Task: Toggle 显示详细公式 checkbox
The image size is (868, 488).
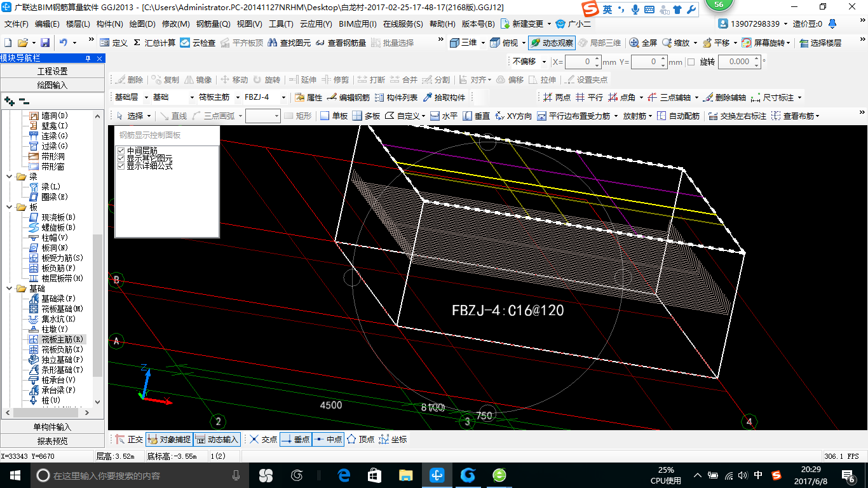Action: [x=121, y=166]
